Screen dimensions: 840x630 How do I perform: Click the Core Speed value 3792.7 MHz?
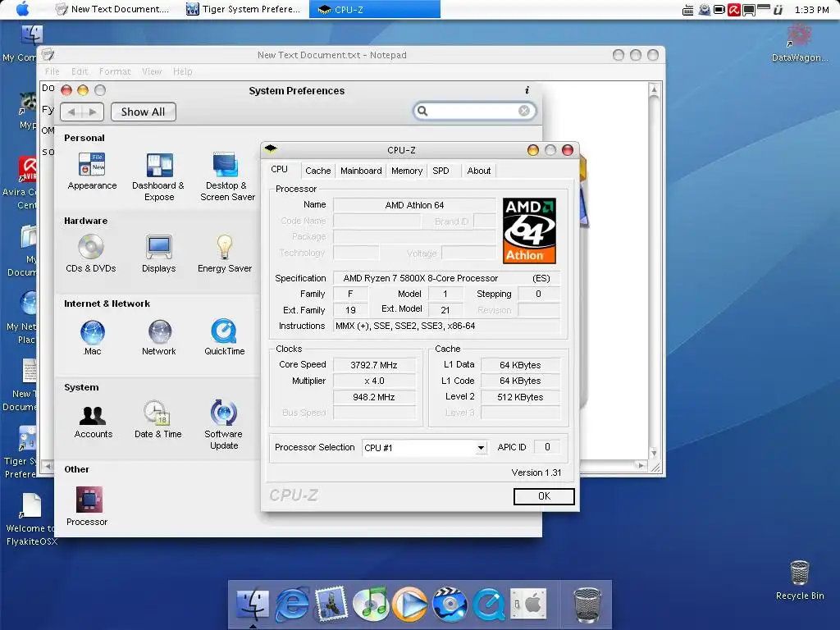(374, 365)
